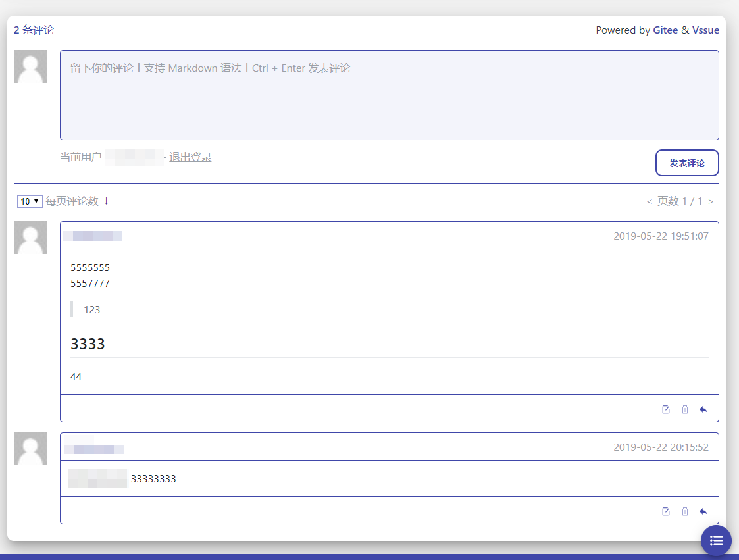This screenshot has height=560, width=739.
Task: Reply to the 33333333 comment
Action: 703,511
